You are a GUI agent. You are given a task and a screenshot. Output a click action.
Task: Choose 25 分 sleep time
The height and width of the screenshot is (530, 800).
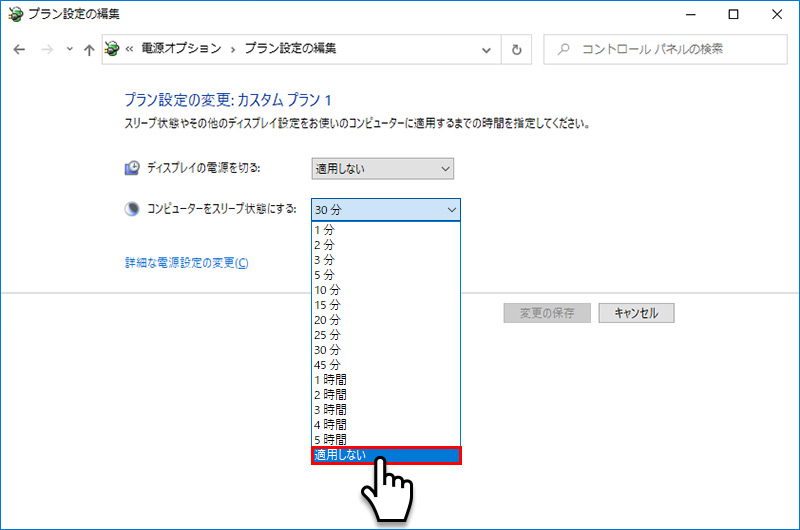[x=386, y=335]
